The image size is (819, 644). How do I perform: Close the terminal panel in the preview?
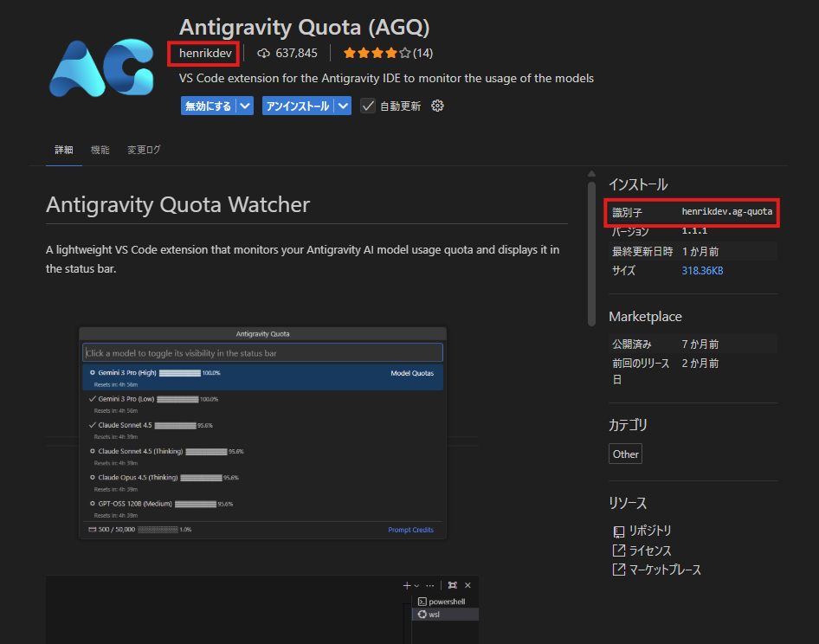(x=468, y=585)
